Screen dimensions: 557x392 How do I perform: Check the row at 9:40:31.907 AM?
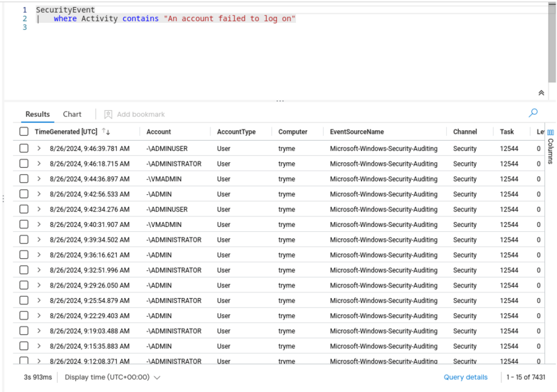pyautogui.click(x=24, y=225)
